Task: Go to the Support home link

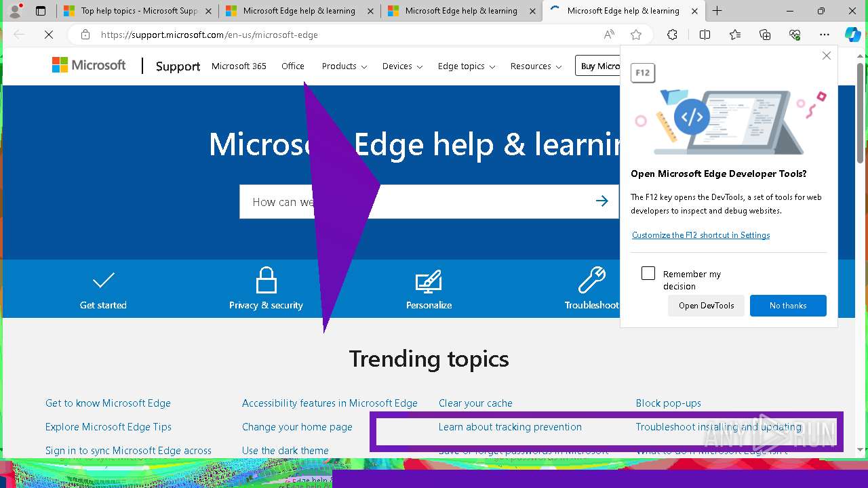Action: click(178, 66)
